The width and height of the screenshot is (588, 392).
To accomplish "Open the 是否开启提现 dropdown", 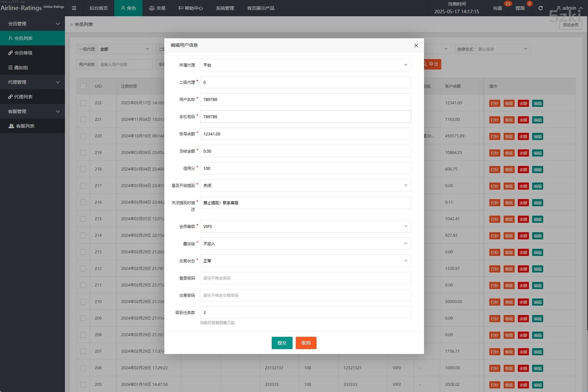I will click(305, 185).
